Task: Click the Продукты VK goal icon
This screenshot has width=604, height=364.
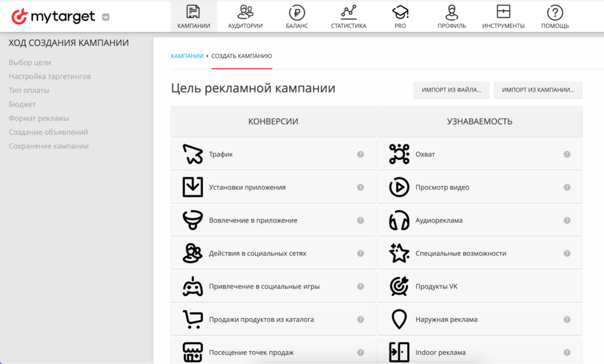Action: [399, 286]
